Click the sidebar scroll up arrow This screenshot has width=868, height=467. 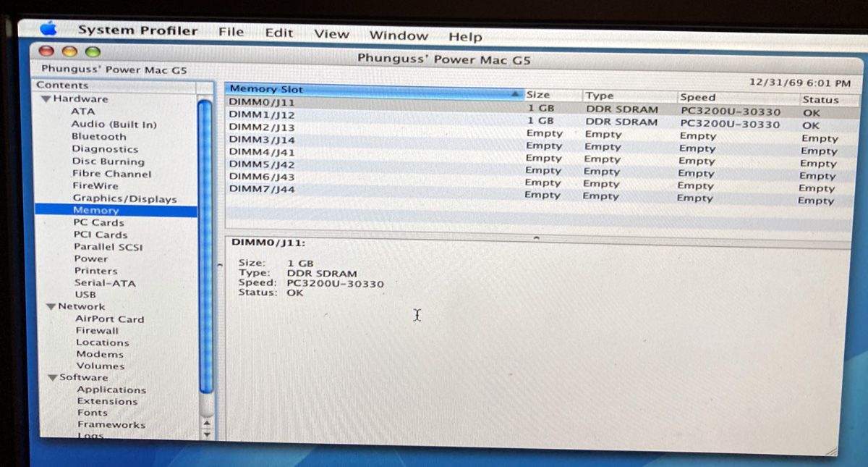(x=207, y=424)
